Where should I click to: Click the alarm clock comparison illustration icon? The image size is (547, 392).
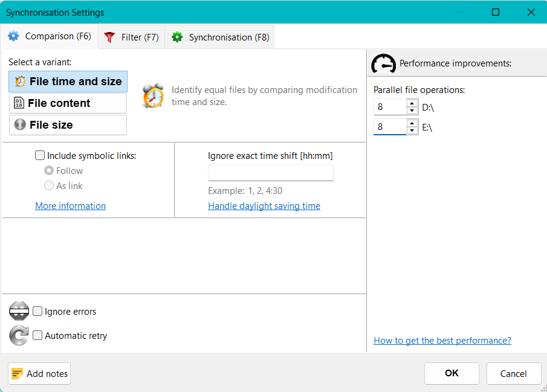tap(153, 95)
